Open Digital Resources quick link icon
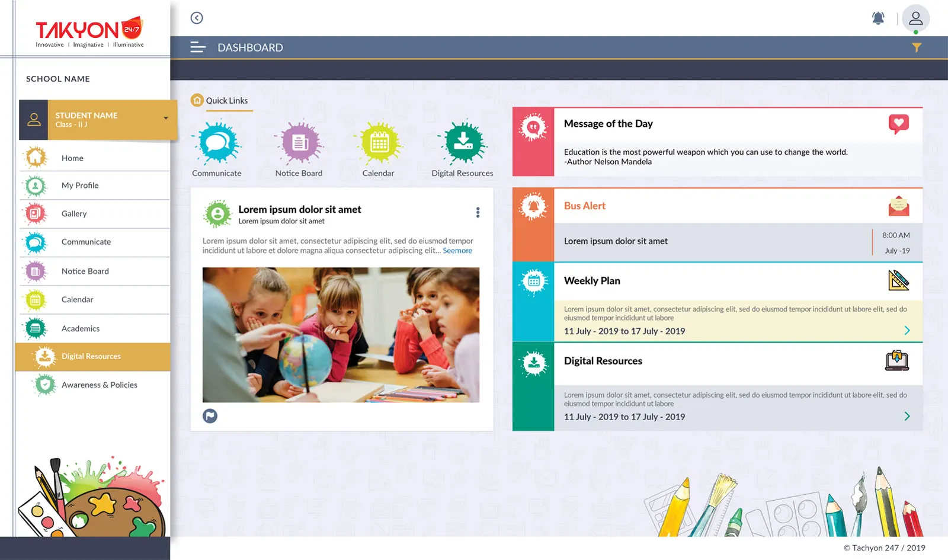This screenshot has height=560, width=948. tap(463, 143)
